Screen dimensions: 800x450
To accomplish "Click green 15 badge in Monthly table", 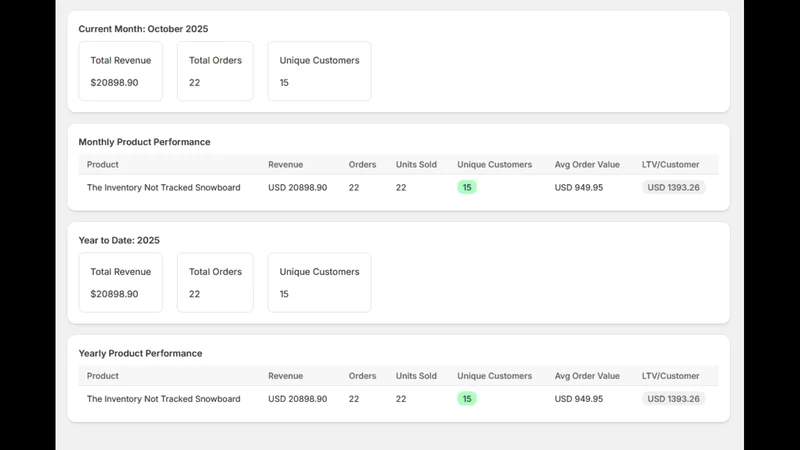I will click(x=467, y=187).
